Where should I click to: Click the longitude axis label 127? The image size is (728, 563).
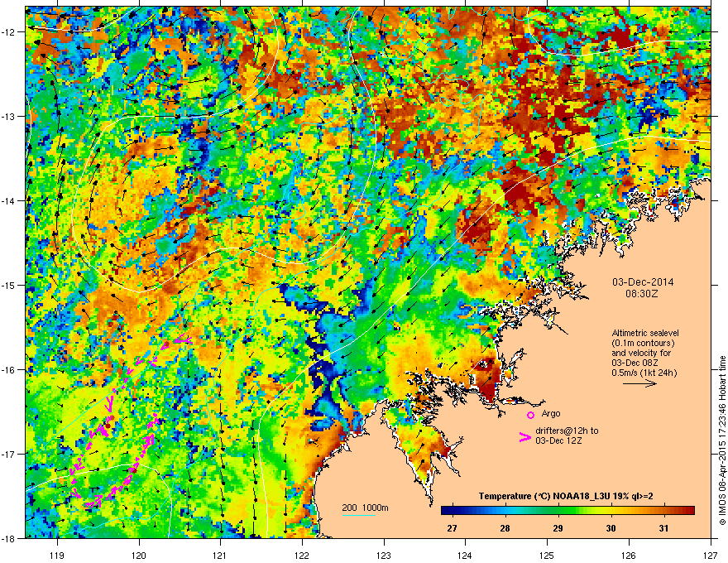(x=711, y=555)
